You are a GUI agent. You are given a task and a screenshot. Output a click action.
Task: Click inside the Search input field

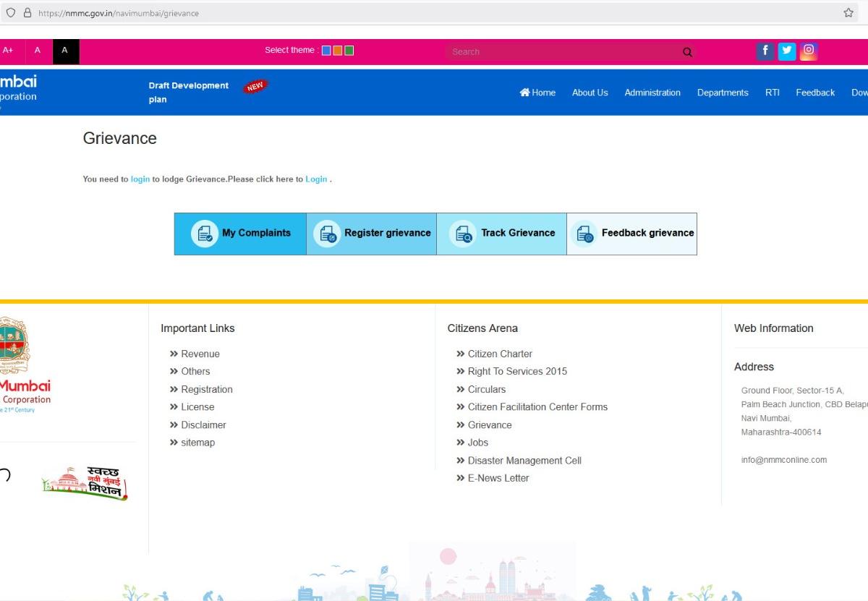(564, 51)
